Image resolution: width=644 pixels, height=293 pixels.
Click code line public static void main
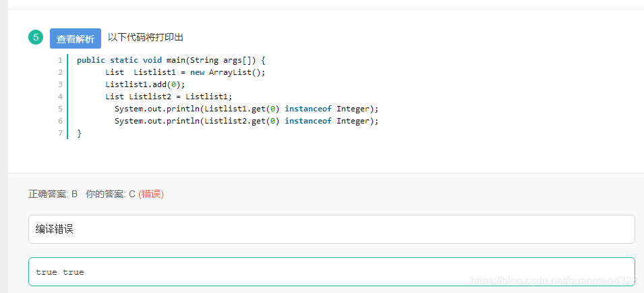coord(171,60)
